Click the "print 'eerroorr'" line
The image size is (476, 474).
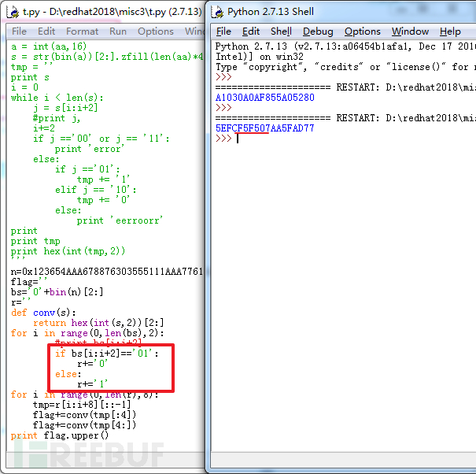tap(120, 220)
